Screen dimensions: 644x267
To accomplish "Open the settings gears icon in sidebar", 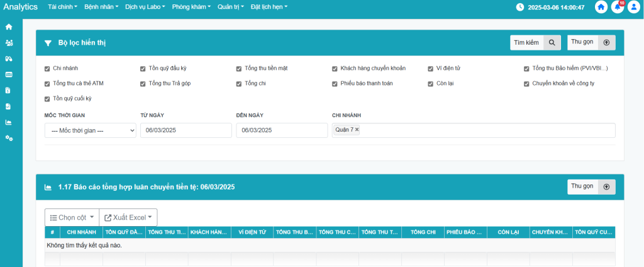I will click(9, 138).
